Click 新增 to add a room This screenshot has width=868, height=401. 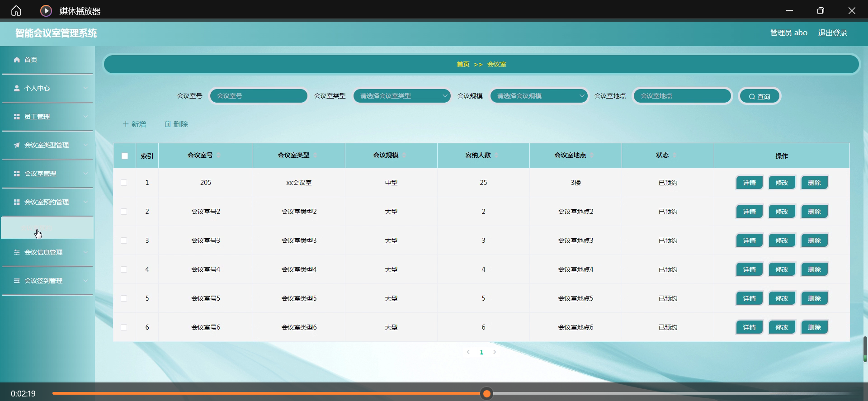[134, 124]
